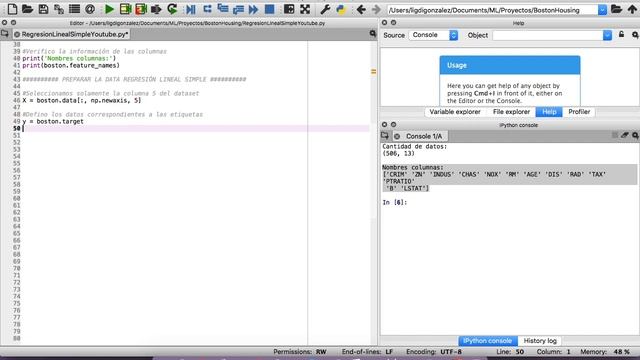Click code line 'X = boston.data[:, np.newaxis, 5]'
Viewport: 640px width, 360px height.
point(81,100)
